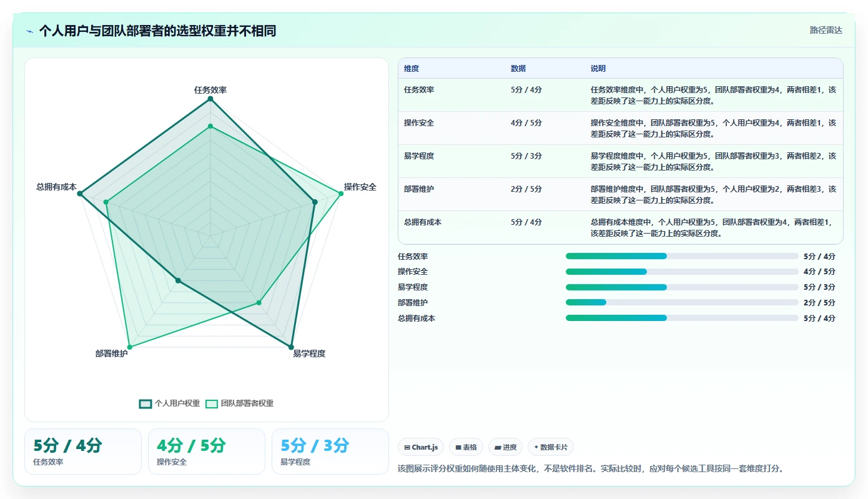Select the 任务效率 table row name

[419, 90]
